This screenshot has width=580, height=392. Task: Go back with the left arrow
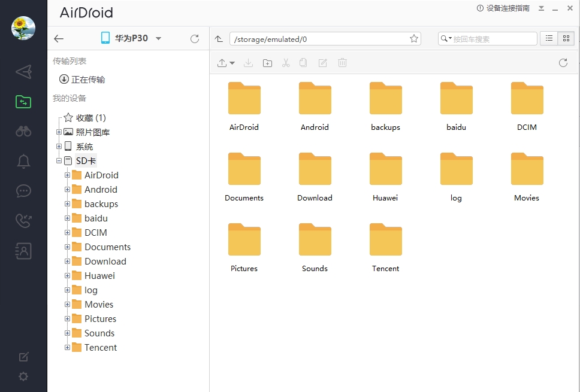(x=59, y=38)
